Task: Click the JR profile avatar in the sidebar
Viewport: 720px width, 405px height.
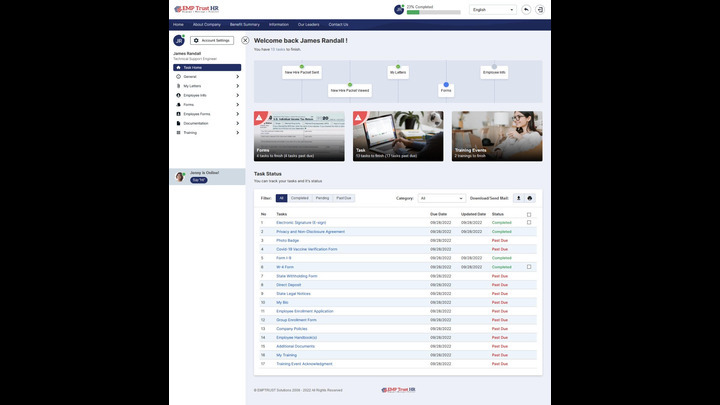Action: pos(179,41)
